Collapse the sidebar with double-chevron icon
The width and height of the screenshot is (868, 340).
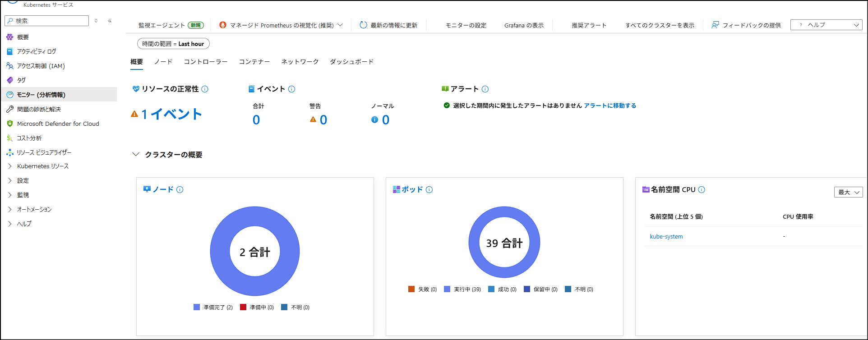coord(110,21)
